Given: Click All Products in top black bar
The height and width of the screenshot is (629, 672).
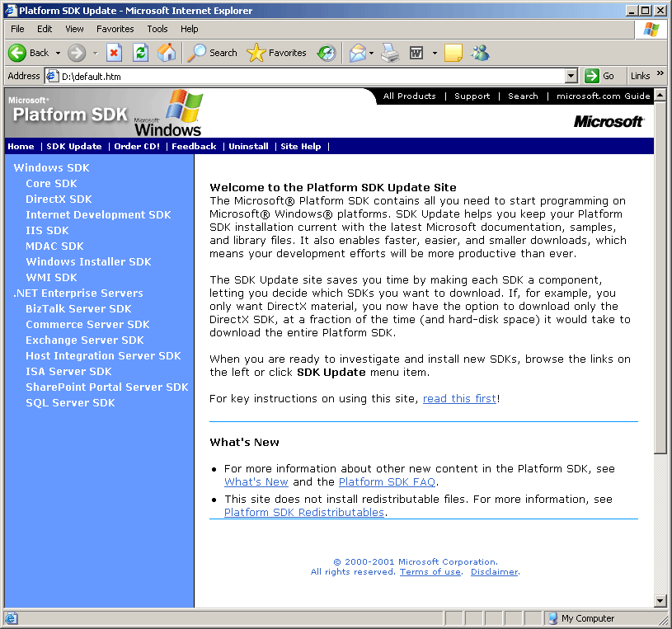Looking at the screenshot, I should coord(409,96).
